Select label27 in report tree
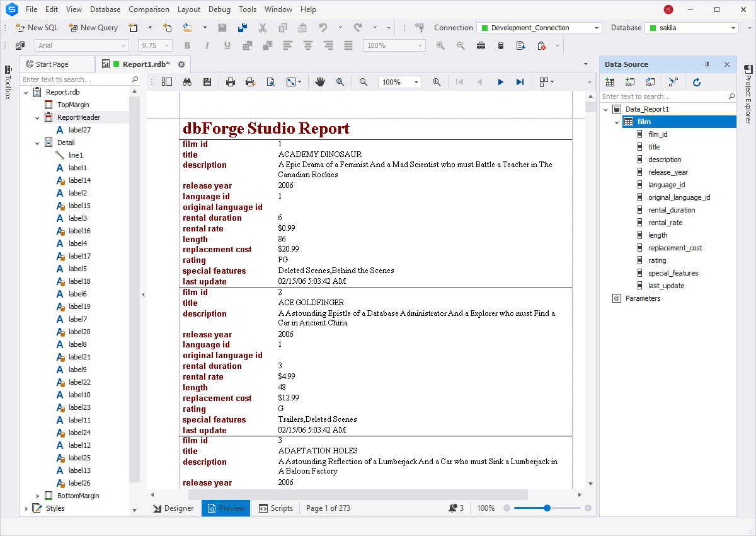Image resolution: width=756 pixels, height=536 pixels. tap(79, 130)
